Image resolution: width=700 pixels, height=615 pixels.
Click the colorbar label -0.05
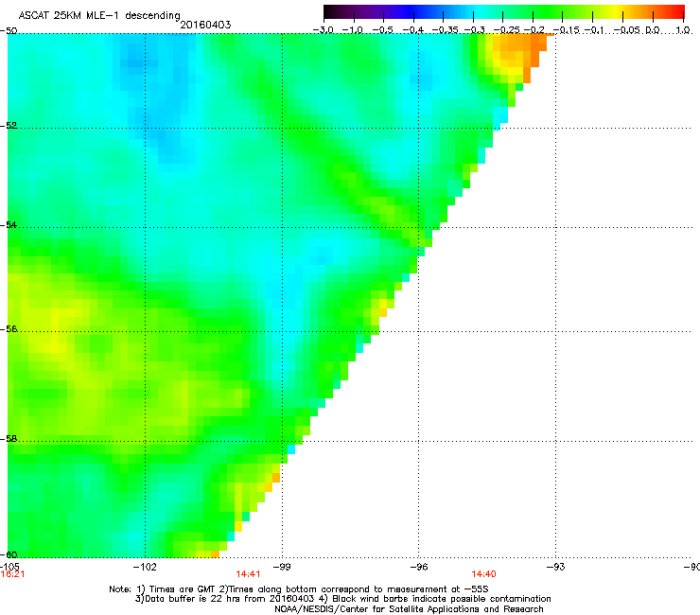coord(627,30)
